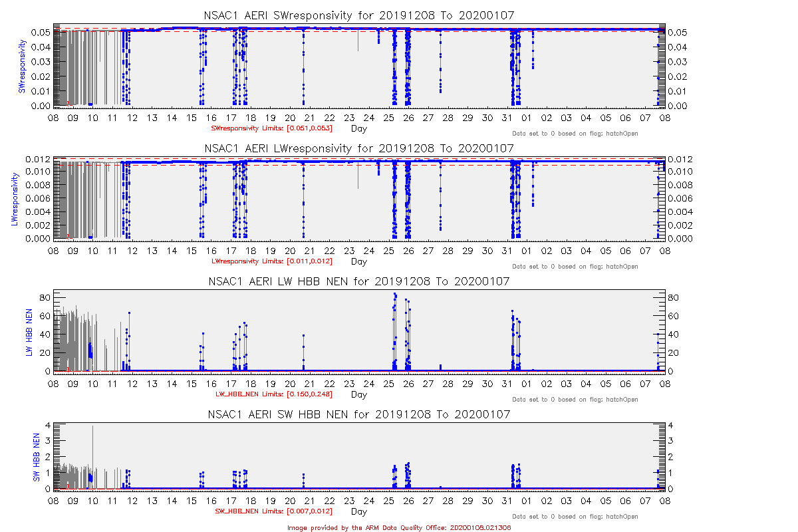Click the SWresponsivity plot title at top
This screenshot has width=798, height=532.
(358, 15)
